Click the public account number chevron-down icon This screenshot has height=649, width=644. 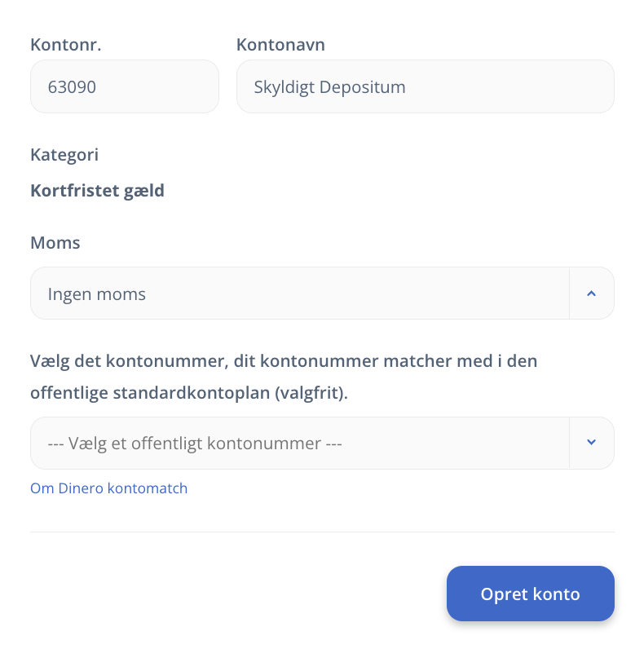[x=591, y=443]
